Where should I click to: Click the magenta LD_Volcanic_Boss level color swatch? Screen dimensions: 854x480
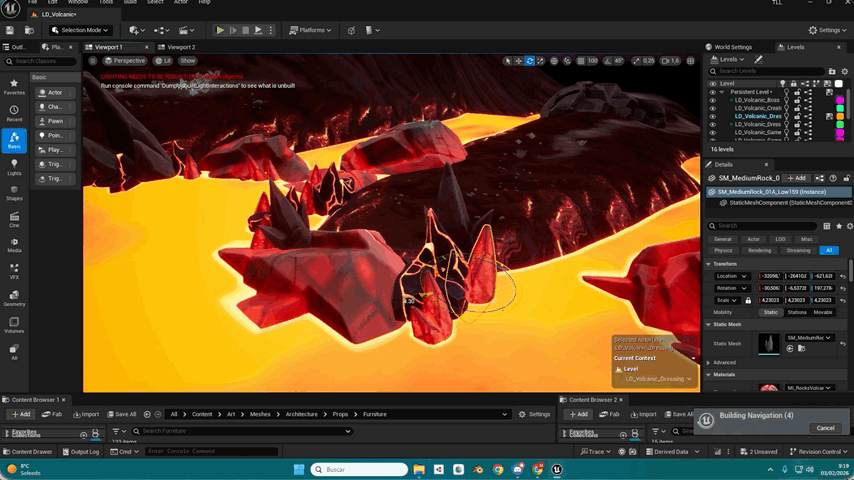click(x=840, y=100)
